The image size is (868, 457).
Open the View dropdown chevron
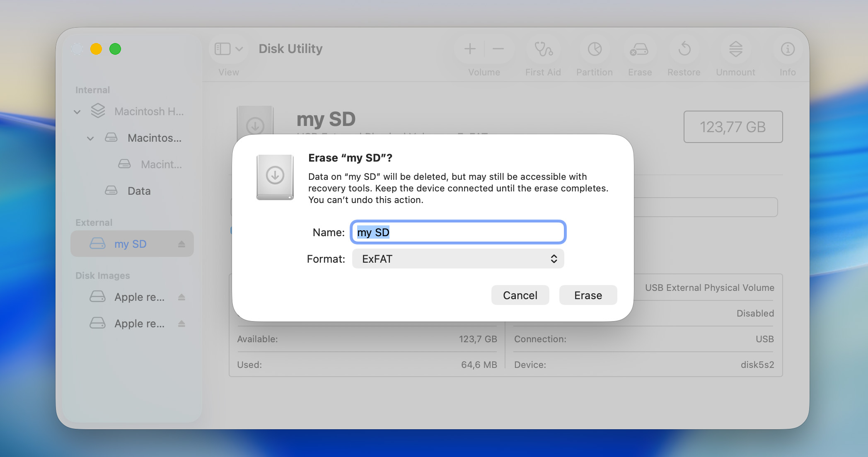(239, 49)
